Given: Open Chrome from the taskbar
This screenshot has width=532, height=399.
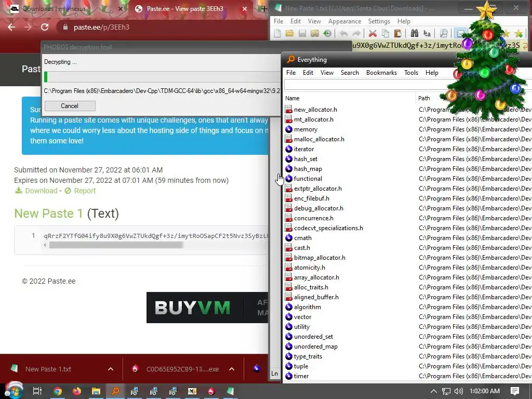Looking at the screenshot, I should coord(58,391).
